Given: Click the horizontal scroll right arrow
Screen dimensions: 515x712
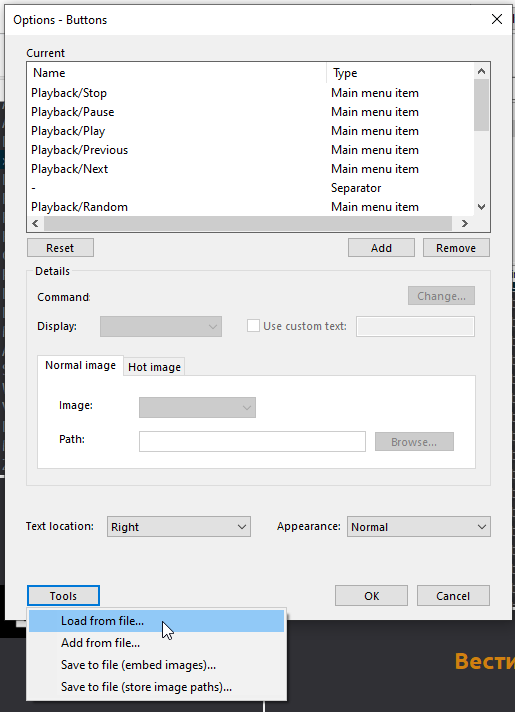Looking at the screenshot, I should tap(464, 223).
